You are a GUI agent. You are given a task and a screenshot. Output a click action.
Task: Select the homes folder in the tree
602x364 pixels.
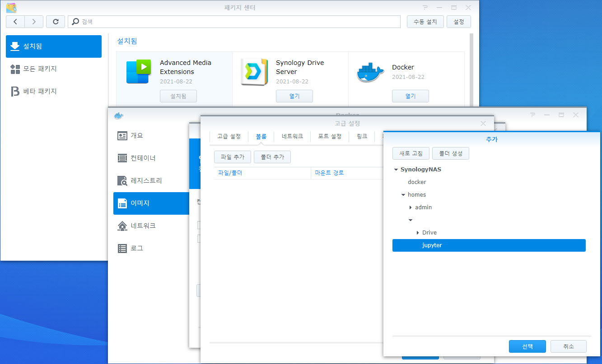417,195
